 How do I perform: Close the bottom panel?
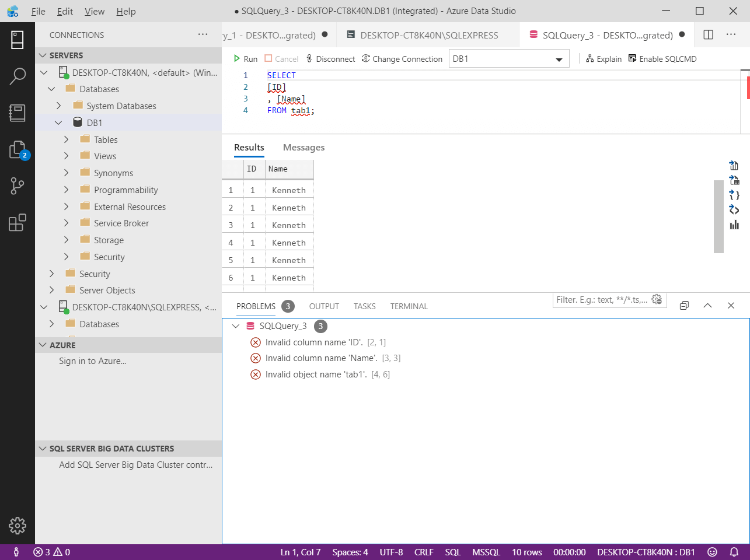[x=731, y=306]
